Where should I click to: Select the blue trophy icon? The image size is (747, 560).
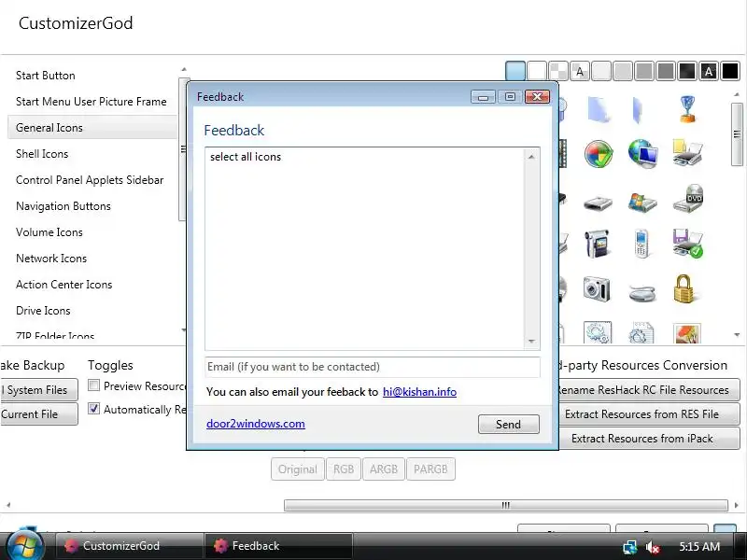(x=687, y=109)
